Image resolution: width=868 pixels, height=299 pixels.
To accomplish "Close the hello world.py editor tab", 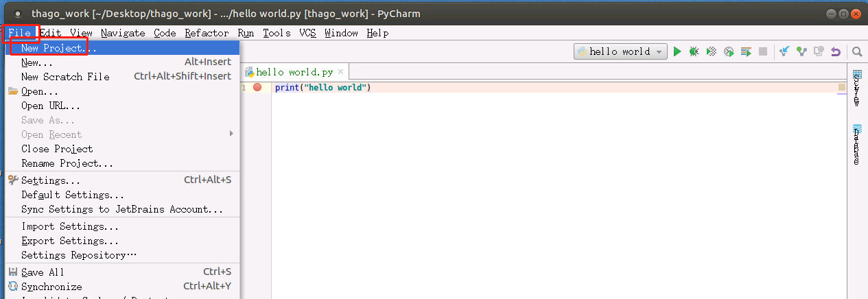I will [341, 72].
